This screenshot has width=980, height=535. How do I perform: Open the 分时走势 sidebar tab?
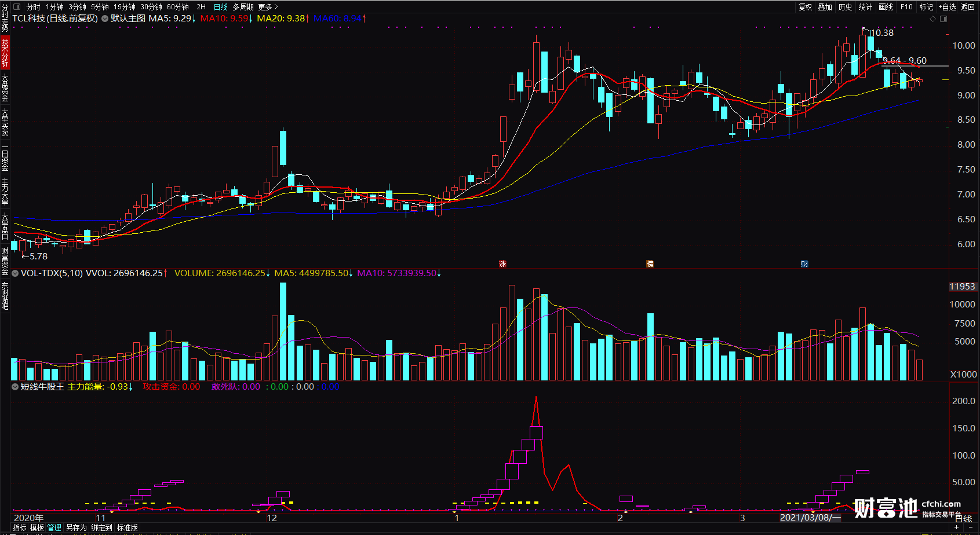coord(5,18)
